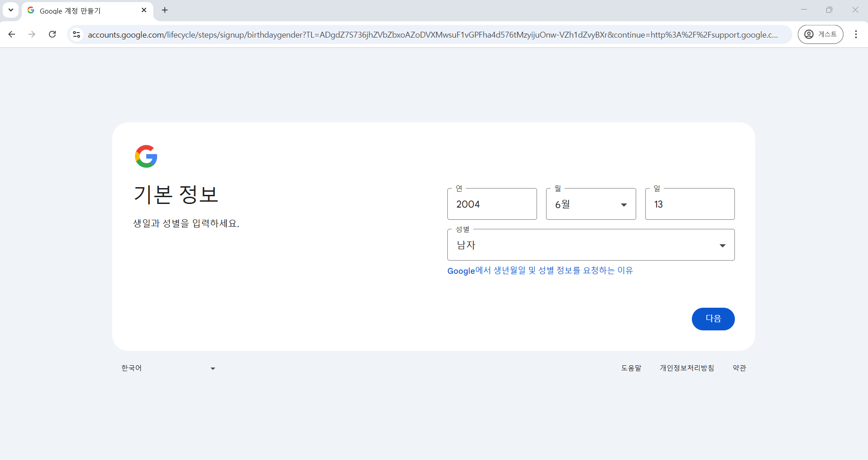The image size is (868, 460).
Task: Click the 연 year input field
Action: [492, 204]
